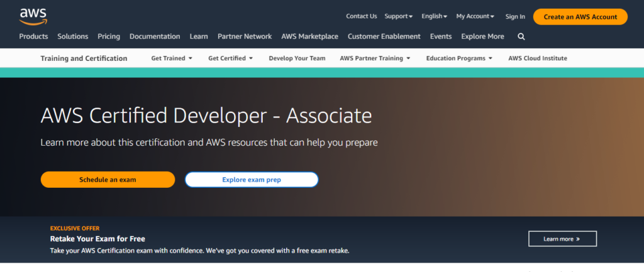Image resolution: width=644 pixels, height=272 pixels.
Task: Open the Get Certified submenu
Action: pos(230,58)
